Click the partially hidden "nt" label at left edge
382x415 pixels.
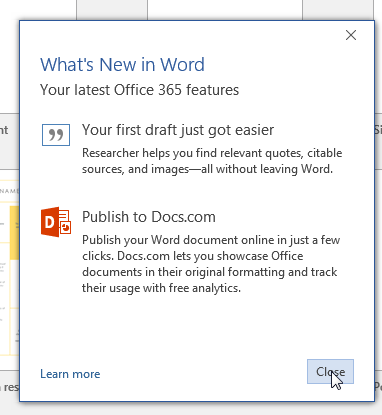point(4,130)
